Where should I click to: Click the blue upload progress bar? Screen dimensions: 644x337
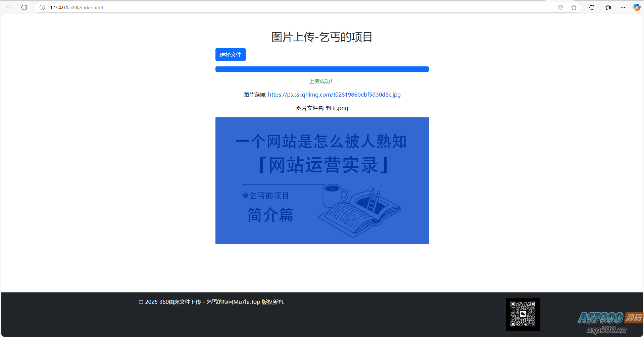click(x=322, y=69)
